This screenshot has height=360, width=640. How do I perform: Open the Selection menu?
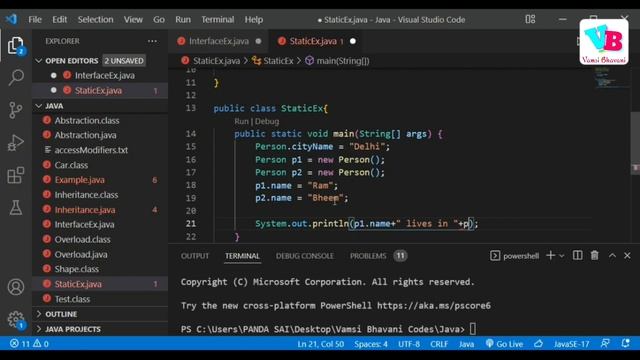coord(96,19)
